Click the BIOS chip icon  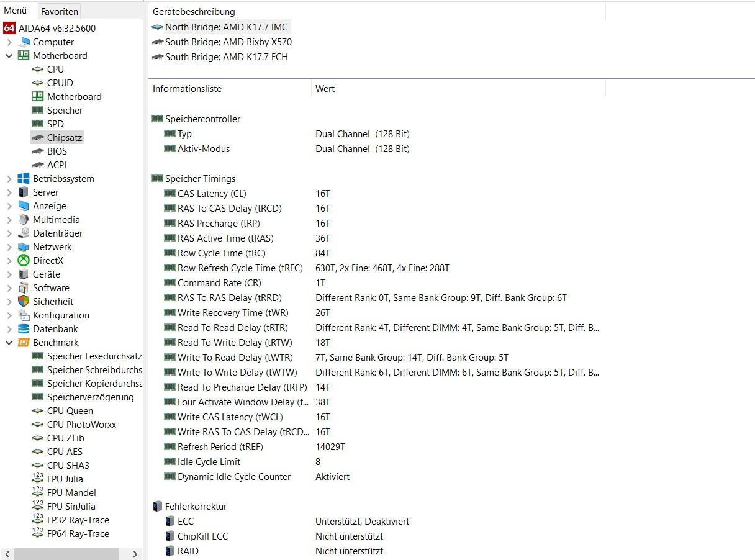[x=37, y=151]
